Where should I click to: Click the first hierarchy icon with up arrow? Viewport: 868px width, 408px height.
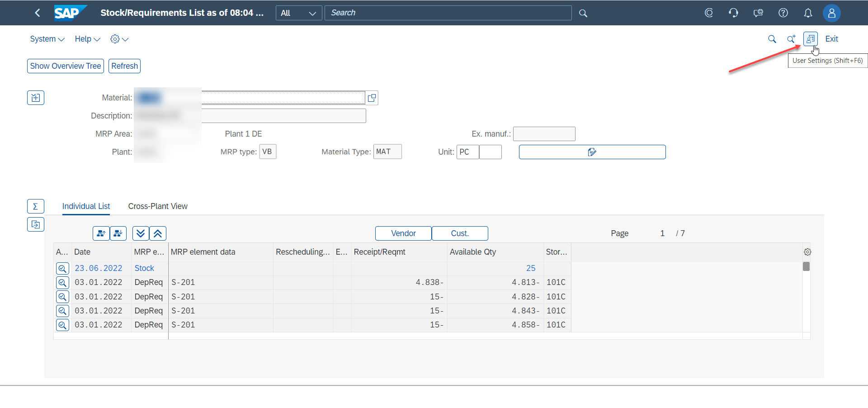click(101, 233)
